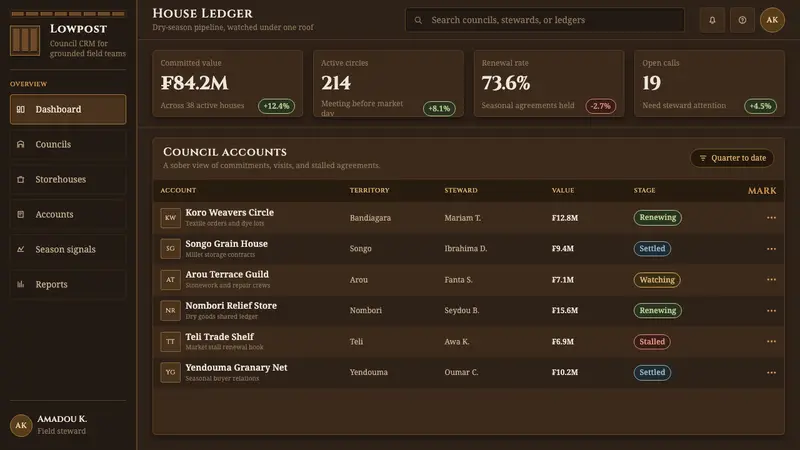The width and height of the screenshot is (800, 450).
Task: Open the Quarter to date filter
Action: [732, 158]
